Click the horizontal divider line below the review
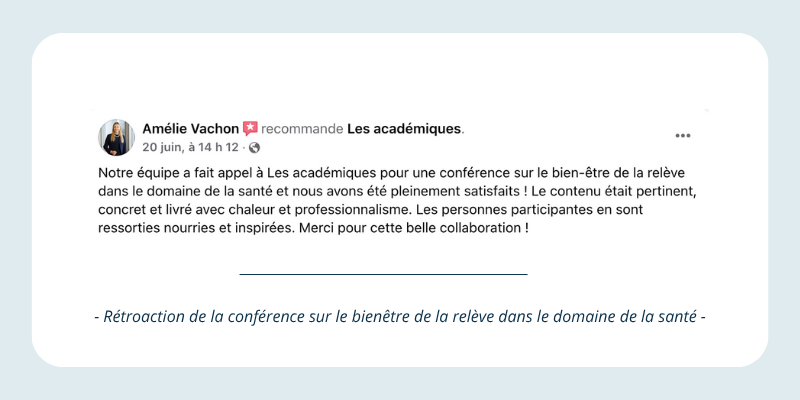Image resolution: width=800 pixels, height=400 pixels. point(383,273)
